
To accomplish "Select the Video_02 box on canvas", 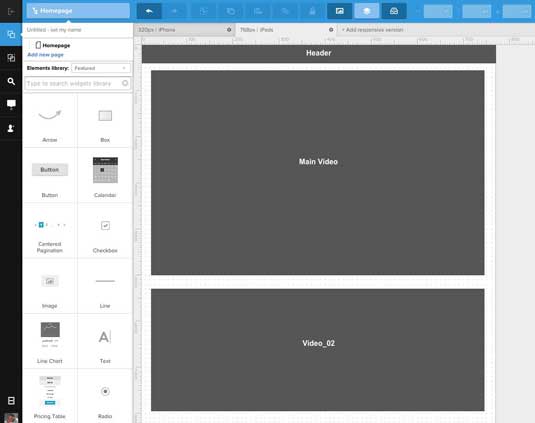I will (x=318, y=350).
